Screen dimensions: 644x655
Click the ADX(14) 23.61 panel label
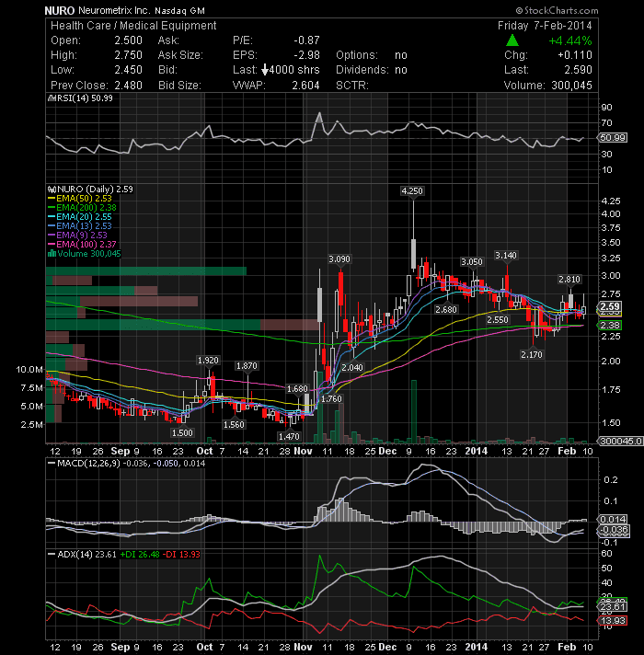pyautogui.click(x=82, y=555)
